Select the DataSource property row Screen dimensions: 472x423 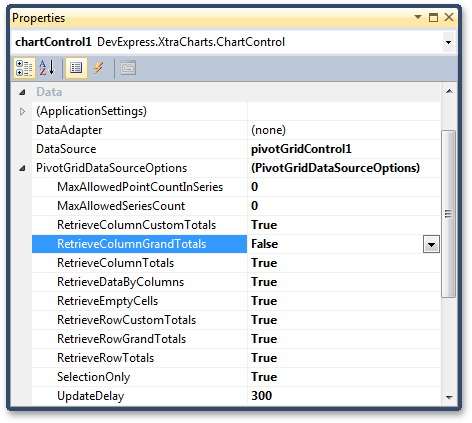point(236,149)
